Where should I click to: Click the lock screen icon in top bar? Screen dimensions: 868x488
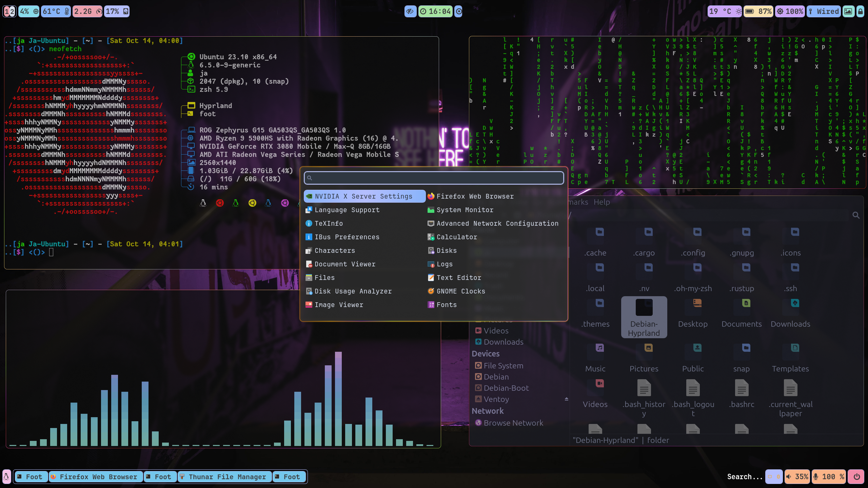(860, 12)
